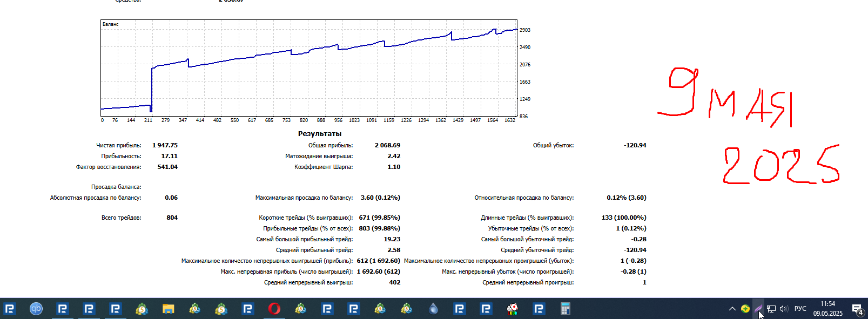Open network status tray icon
868x319 pixels.
[771, 309]
